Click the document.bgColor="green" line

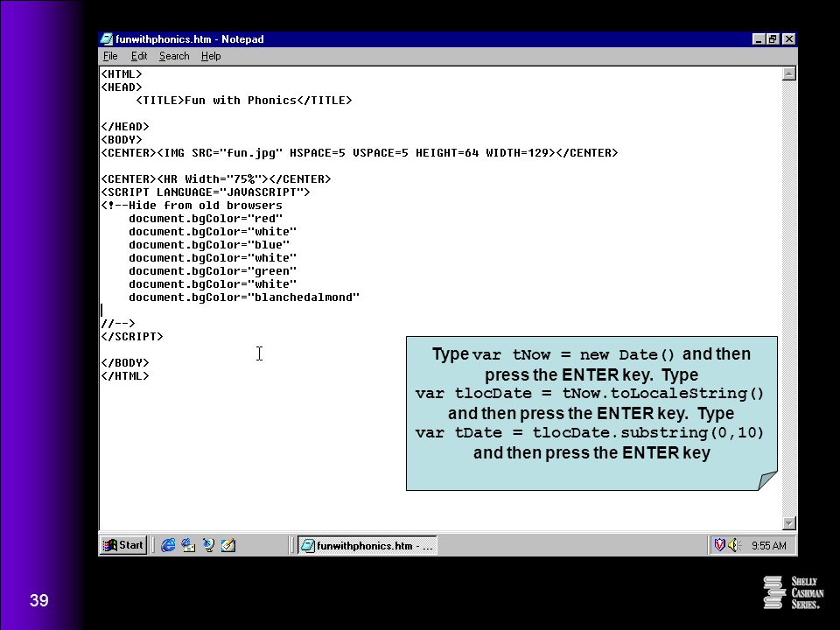(212, 271)
